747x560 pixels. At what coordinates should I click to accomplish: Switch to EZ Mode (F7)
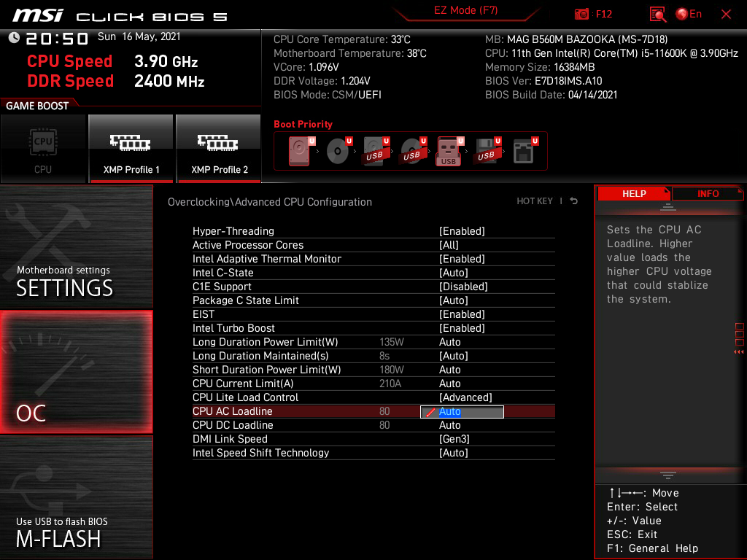(465, 10)
